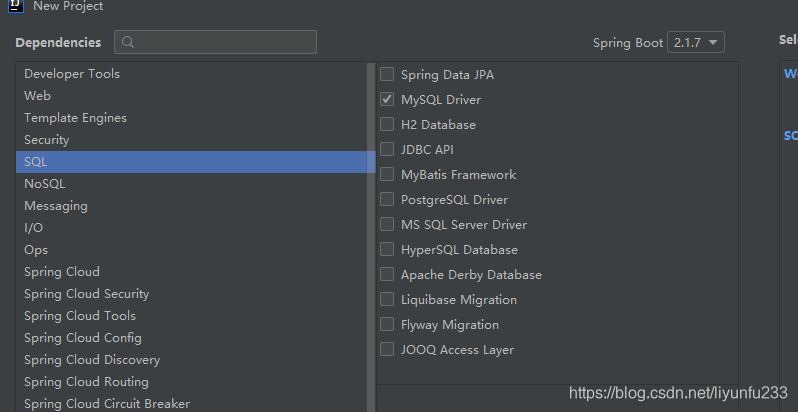Choose the Security category
Screen dimensions: 798x412
tap(191, 139)
